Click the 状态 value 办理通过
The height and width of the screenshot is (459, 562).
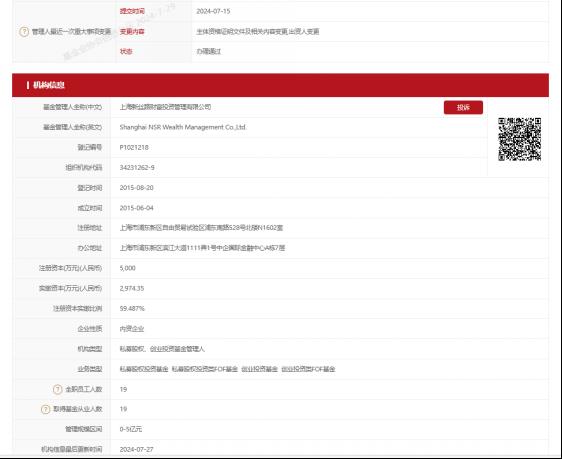(209, 51)
